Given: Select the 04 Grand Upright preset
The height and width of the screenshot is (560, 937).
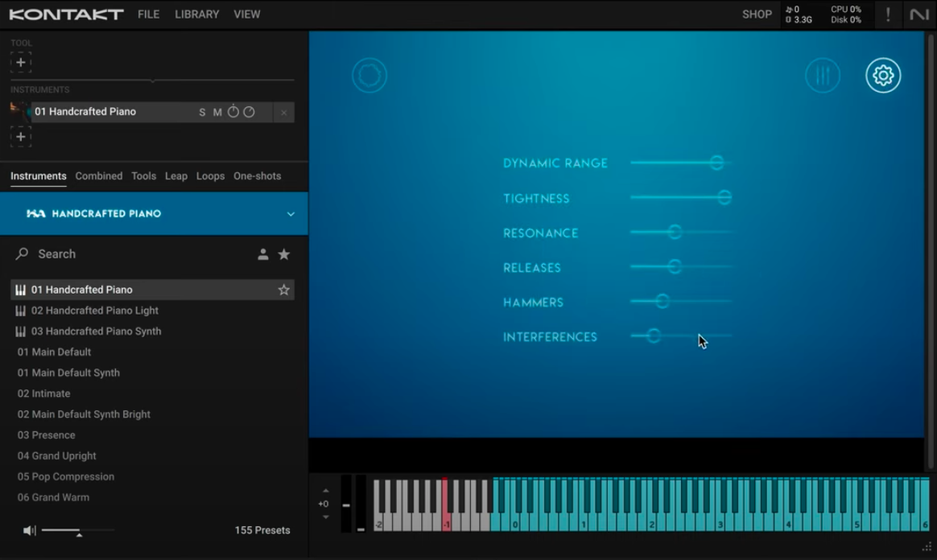Looking at the screenshot, I should 152,456.
